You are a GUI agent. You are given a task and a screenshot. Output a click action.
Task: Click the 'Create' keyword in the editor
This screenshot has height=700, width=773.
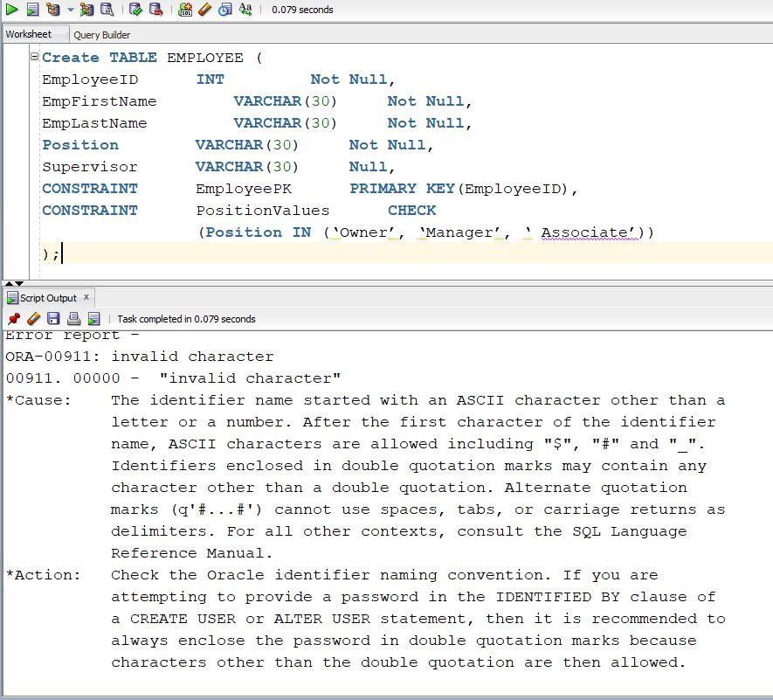coord(71,57)
